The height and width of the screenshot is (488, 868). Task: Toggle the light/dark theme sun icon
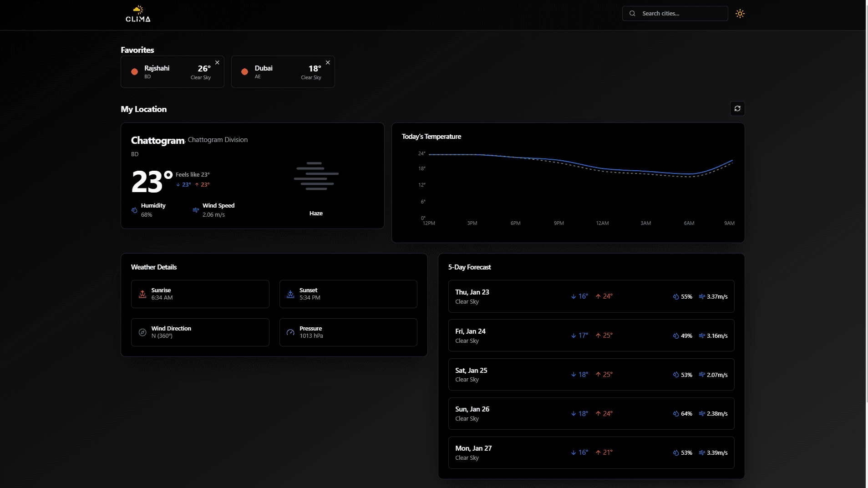pos(740,13)
